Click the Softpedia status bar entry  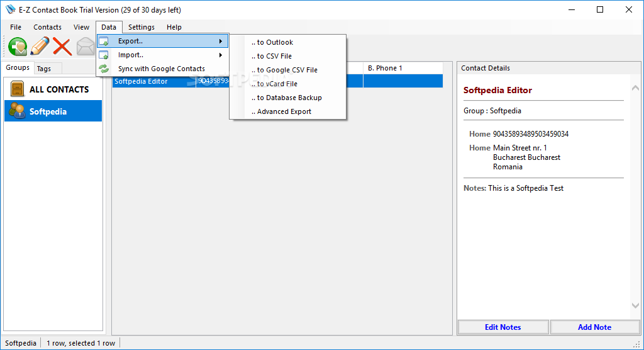click(21, 344)
